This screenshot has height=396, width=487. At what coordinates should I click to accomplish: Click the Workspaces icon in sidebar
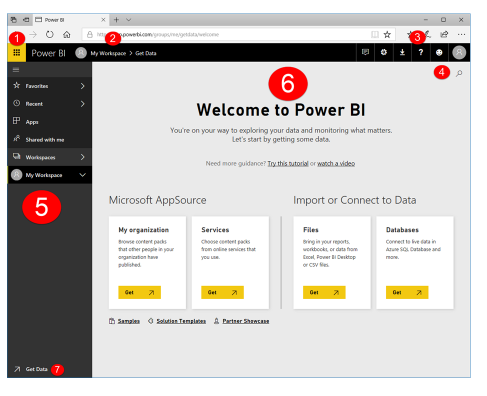[16, 156]
